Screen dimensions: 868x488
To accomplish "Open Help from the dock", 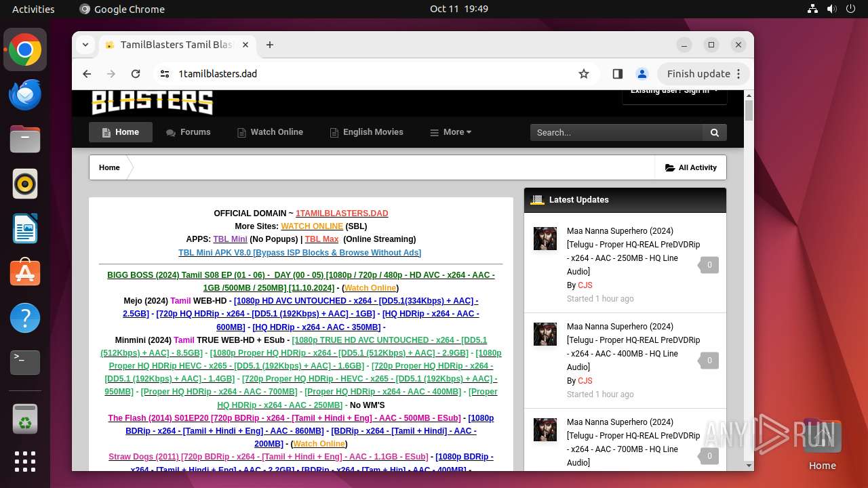I will pyautogui.click(x=25, y=318).
